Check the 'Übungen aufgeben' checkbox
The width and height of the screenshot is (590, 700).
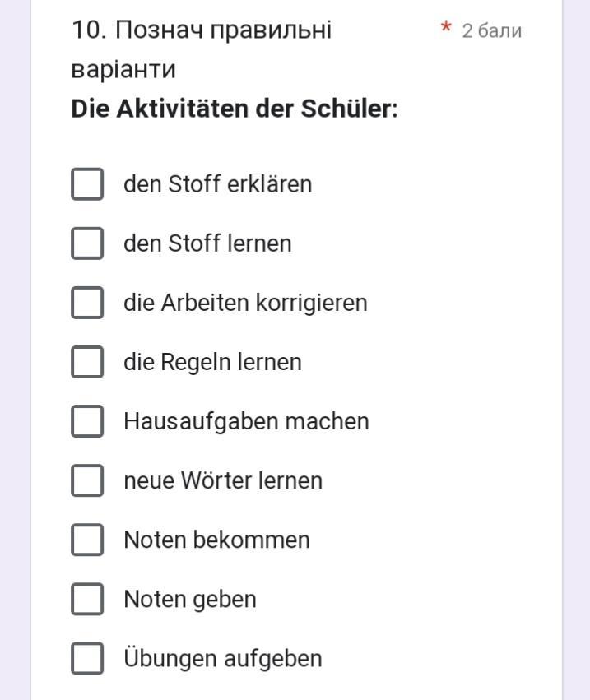(x=87, y=658)
